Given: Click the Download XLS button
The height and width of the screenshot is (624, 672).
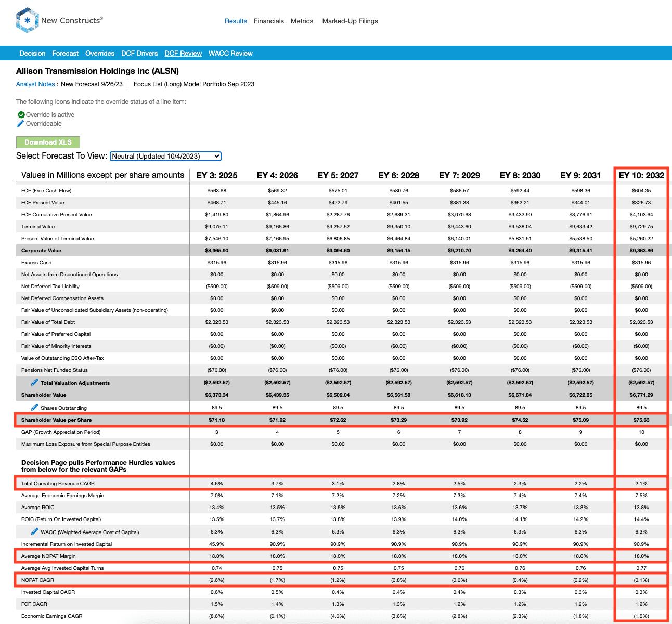Looking at the screenshot, I should [48, 142].
